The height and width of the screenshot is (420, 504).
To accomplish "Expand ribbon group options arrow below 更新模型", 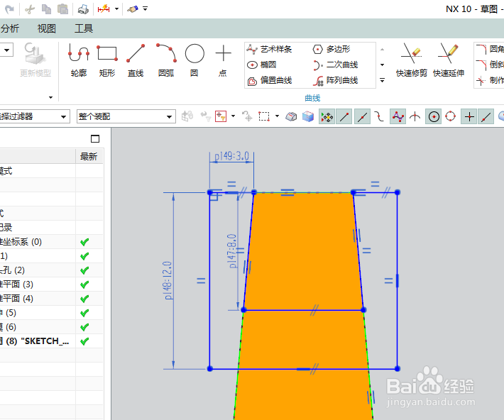I will pyautogui.click(x=50, y=97).
